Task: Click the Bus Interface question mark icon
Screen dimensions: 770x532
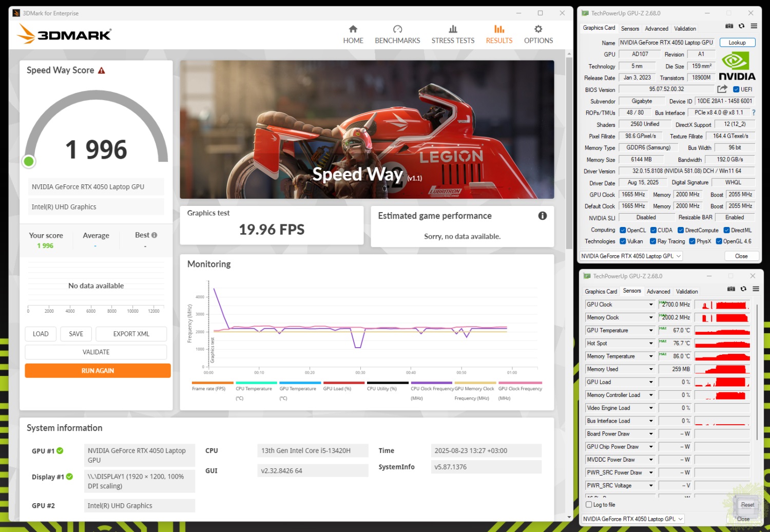Action: tap(753, 112)
